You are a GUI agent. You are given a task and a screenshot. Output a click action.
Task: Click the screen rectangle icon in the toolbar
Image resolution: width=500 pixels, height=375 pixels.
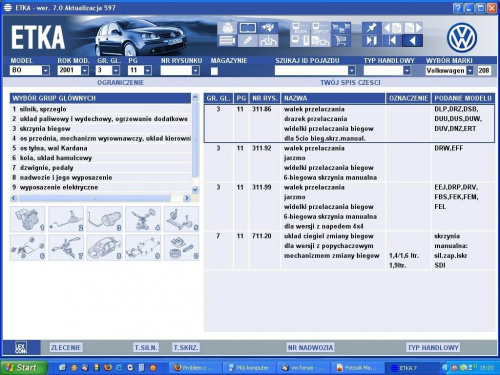click(x=248, y=28)
